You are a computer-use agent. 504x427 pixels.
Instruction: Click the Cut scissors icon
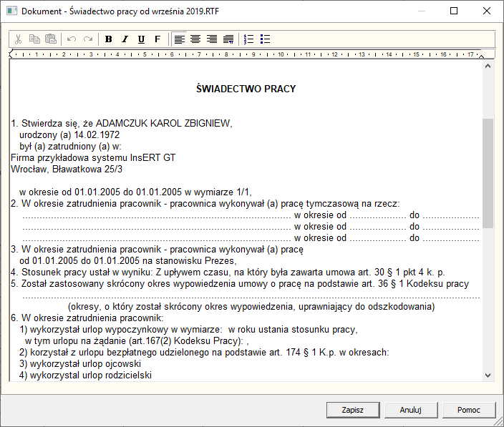click(19, 39)
